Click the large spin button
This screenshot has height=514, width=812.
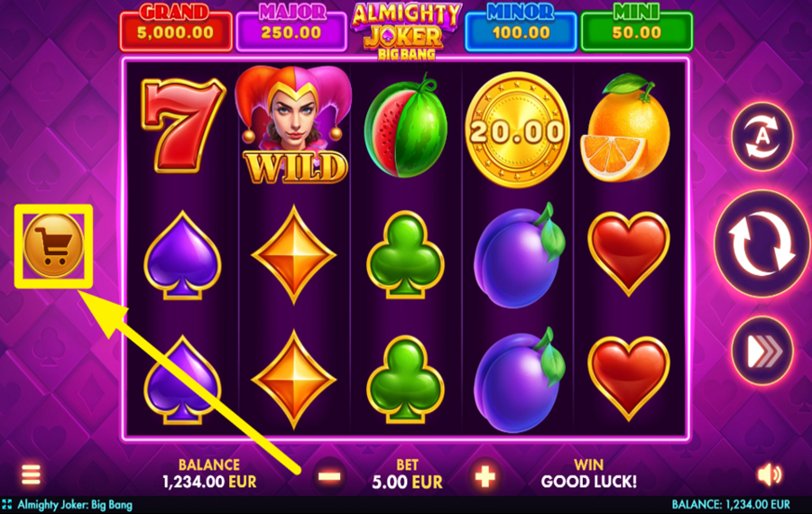pyautogui.click(x=761, y=243)
